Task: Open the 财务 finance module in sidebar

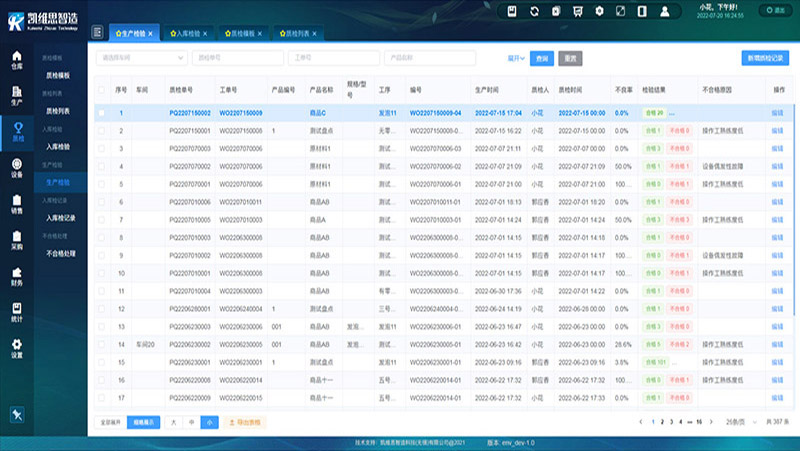Action: coord(17,277)
